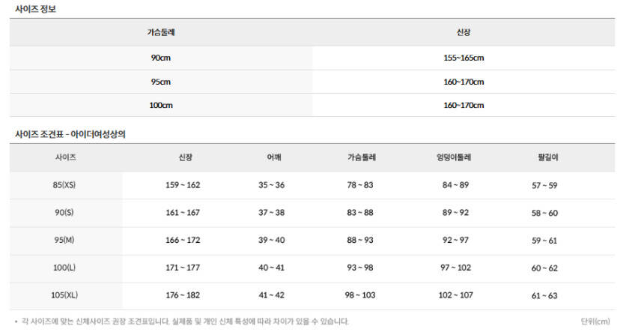Click the 39 ~ 40 shoulder value
The height and width of the screenshot is (335, 644).
coord(272,241)
